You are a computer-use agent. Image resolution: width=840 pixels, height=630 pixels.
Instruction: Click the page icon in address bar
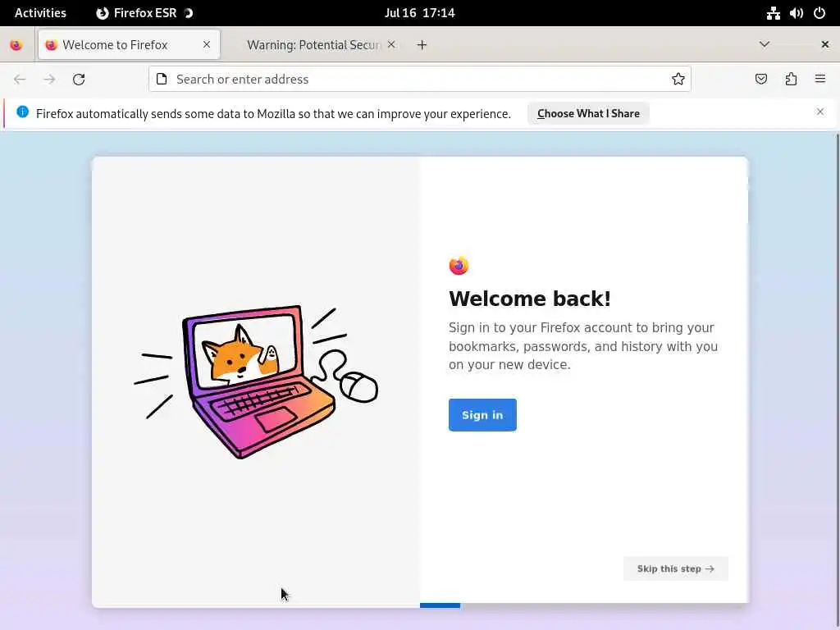point(162,80)
